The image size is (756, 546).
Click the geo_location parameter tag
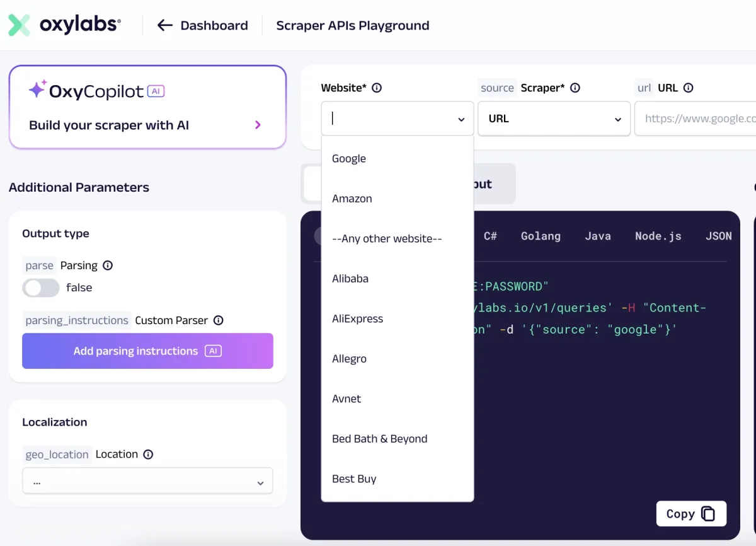[57, 454]
